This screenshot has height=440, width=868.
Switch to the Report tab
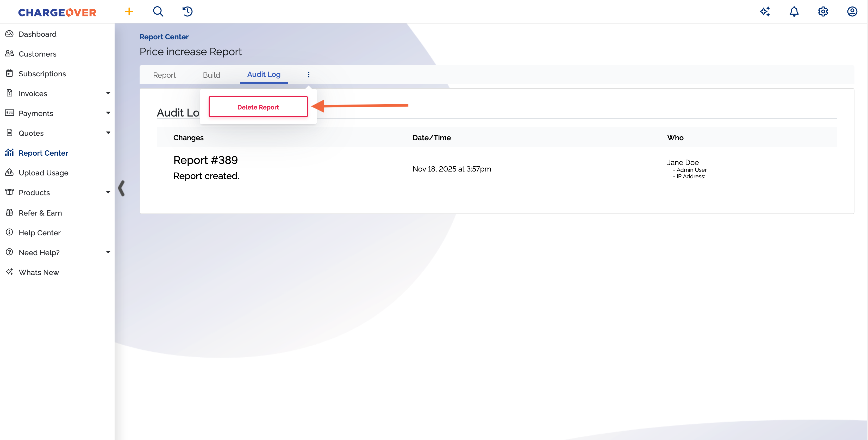click(164, 75)
